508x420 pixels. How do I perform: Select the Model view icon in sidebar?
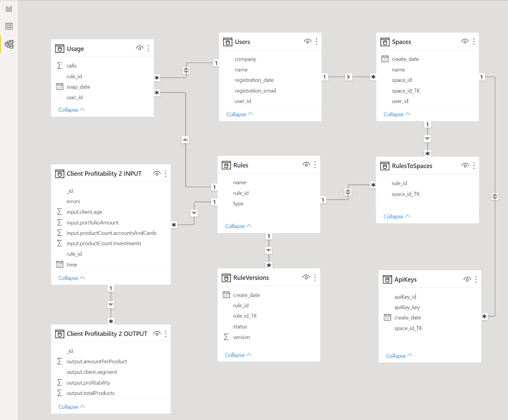[x=9, y=44]
